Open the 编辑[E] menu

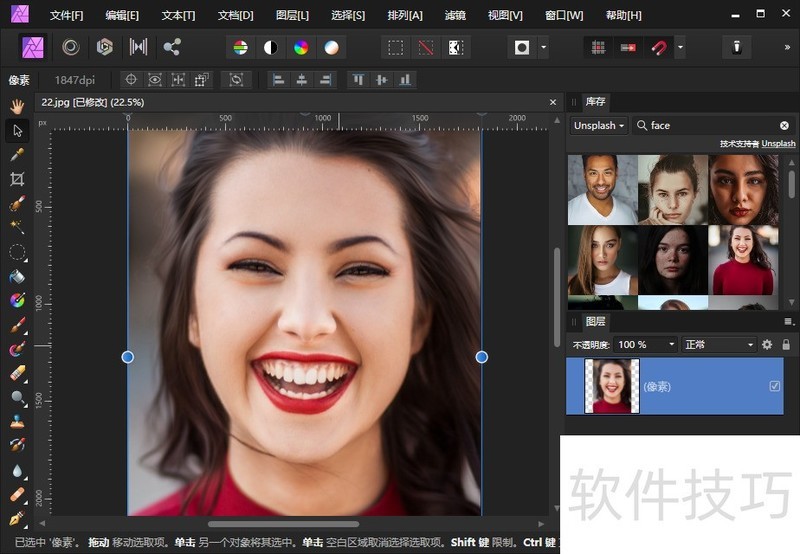[x=122, y=15]
